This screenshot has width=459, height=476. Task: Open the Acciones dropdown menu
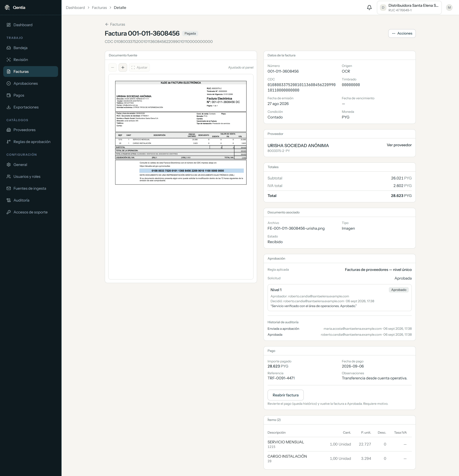[402, 33]
